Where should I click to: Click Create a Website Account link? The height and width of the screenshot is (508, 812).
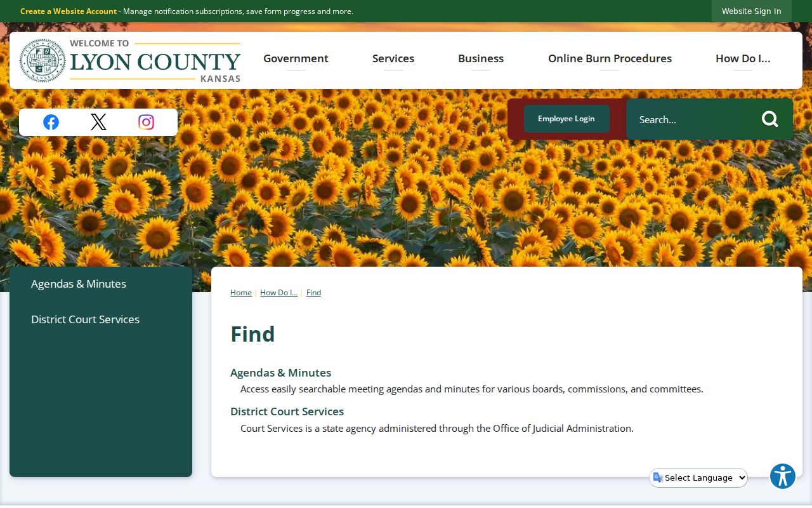pos(69,11)
